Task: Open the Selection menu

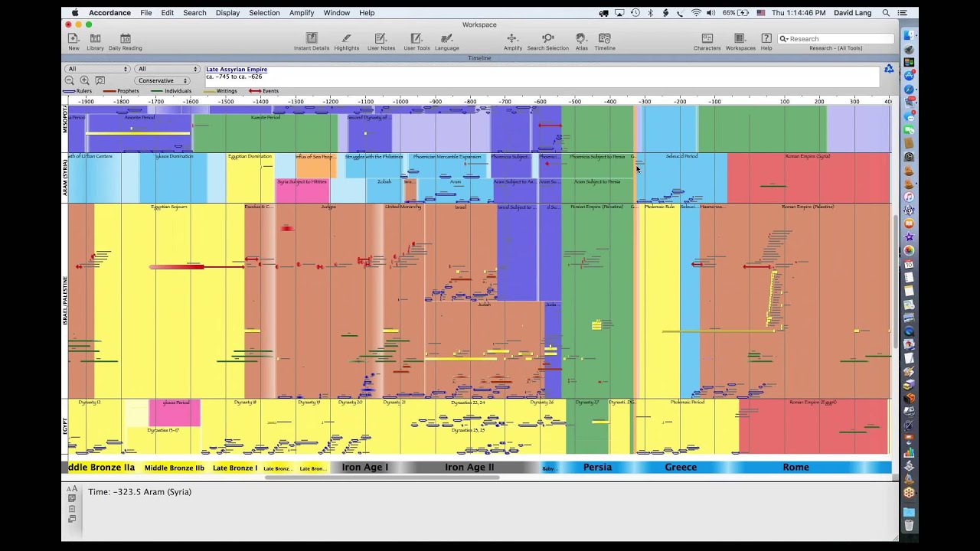Action: click(264, 13)
